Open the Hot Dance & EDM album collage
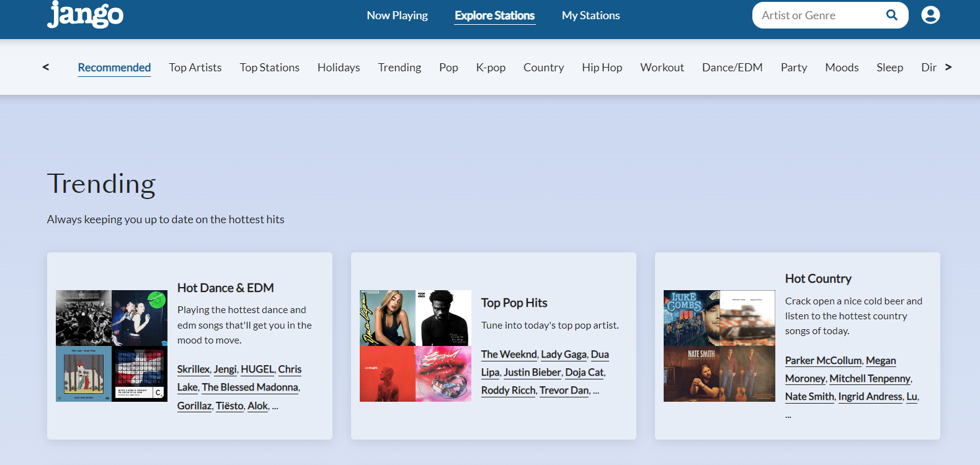This screenshot has width=980, height=465. pos(112,346)
